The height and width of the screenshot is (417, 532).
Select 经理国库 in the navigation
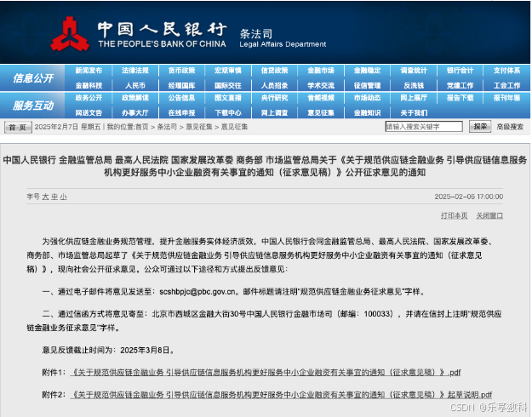click(181, 85)
